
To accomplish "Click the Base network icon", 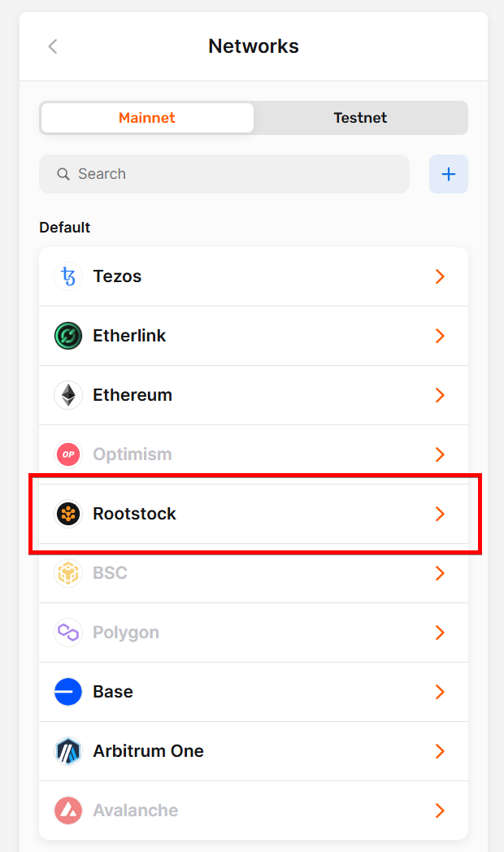I will [x=68, y=692].
